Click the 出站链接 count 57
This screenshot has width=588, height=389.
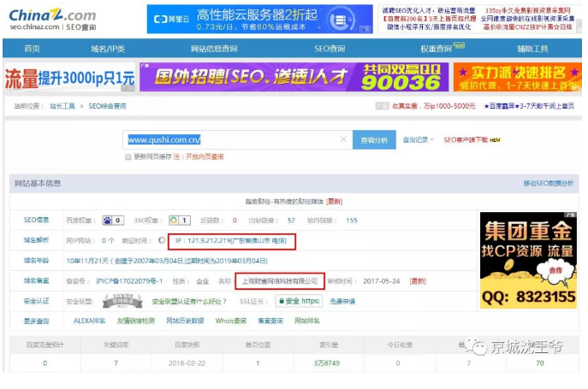(291, 221)
